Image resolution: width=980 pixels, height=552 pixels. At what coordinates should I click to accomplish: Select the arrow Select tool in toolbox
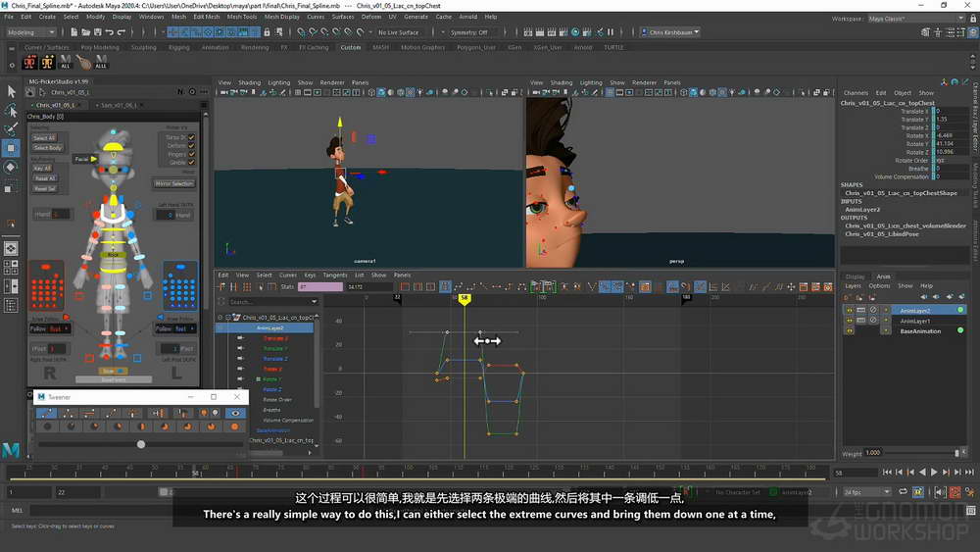point(11,91)
